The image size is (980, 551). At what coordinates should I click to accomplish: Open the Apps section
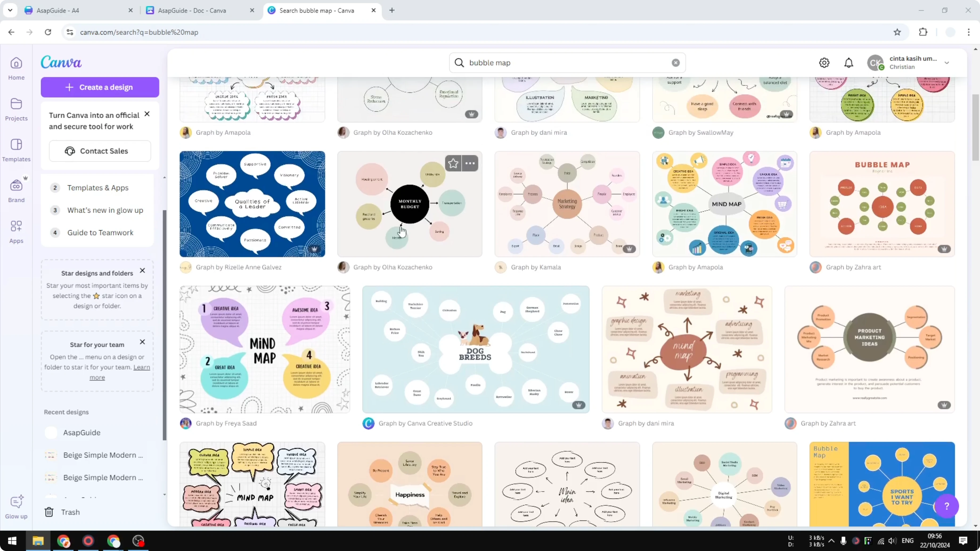tap(16, 231)
